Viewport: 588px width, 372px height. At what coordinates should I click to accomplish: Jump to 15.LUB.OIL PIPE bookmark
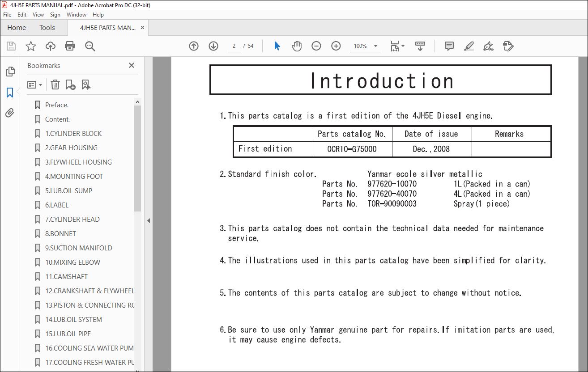[x=68, y=334]
